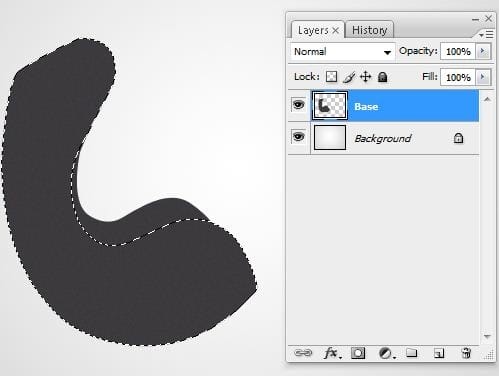Lock all using the padlock icon
This screenshot has height=376, width=499.
click(383, 77)
